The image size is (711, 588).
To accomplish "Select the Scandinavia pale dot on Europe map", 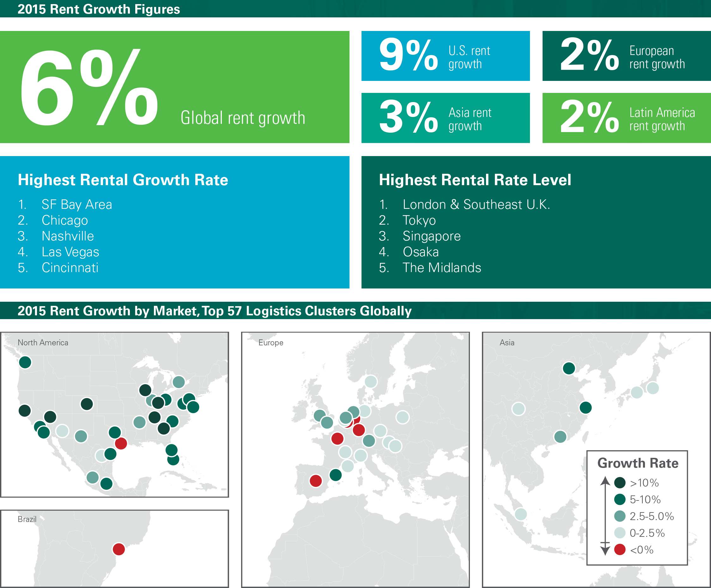I will coord(371,381).
